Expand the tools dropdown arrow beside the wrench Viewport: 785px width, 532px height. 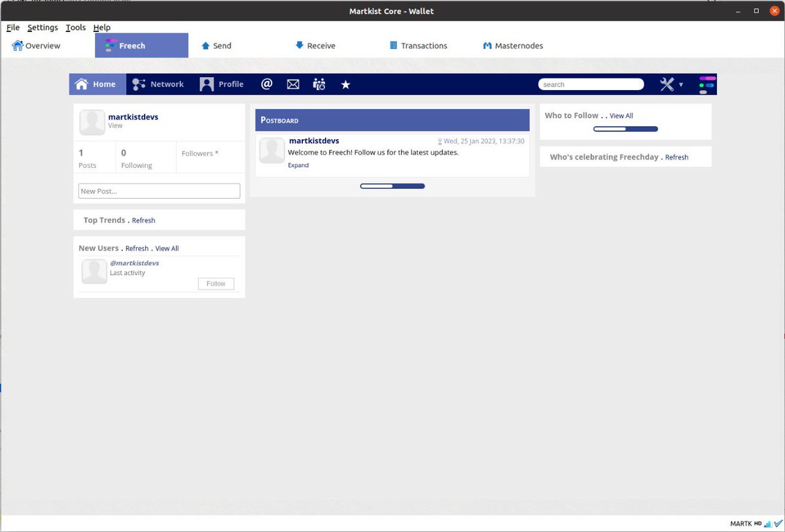[681, 85]
